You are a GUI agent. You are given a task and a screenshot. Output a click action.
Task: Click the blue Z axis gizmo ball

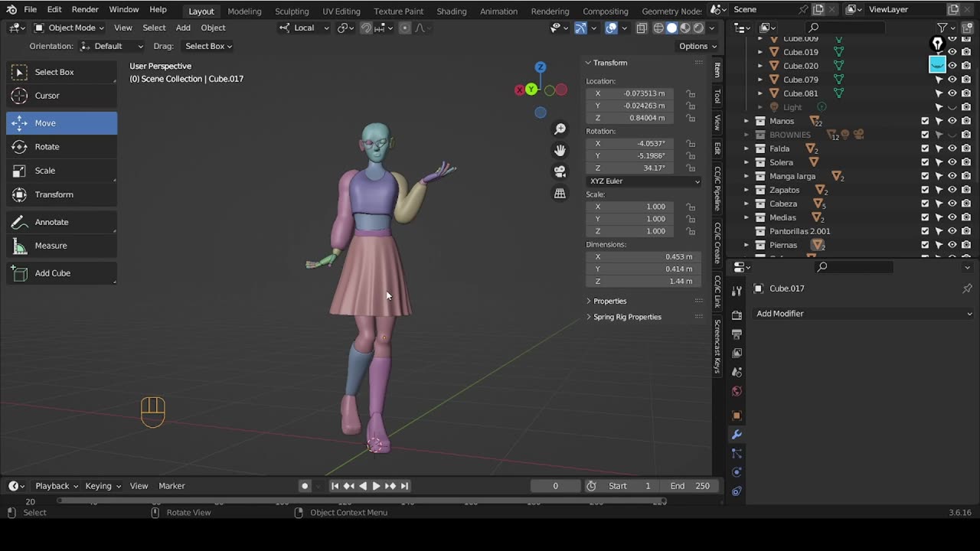click(x=541, y=67)
